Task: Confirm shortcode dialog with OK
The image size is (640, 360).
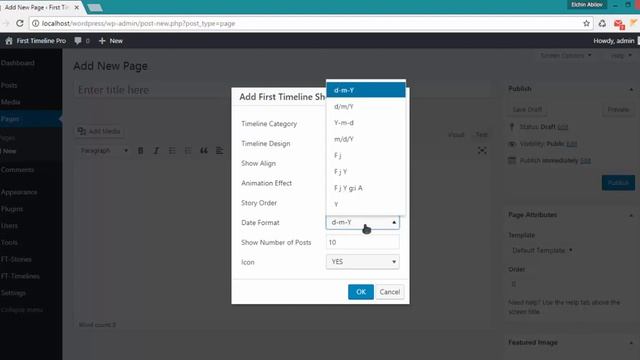Action: [361, 292]
